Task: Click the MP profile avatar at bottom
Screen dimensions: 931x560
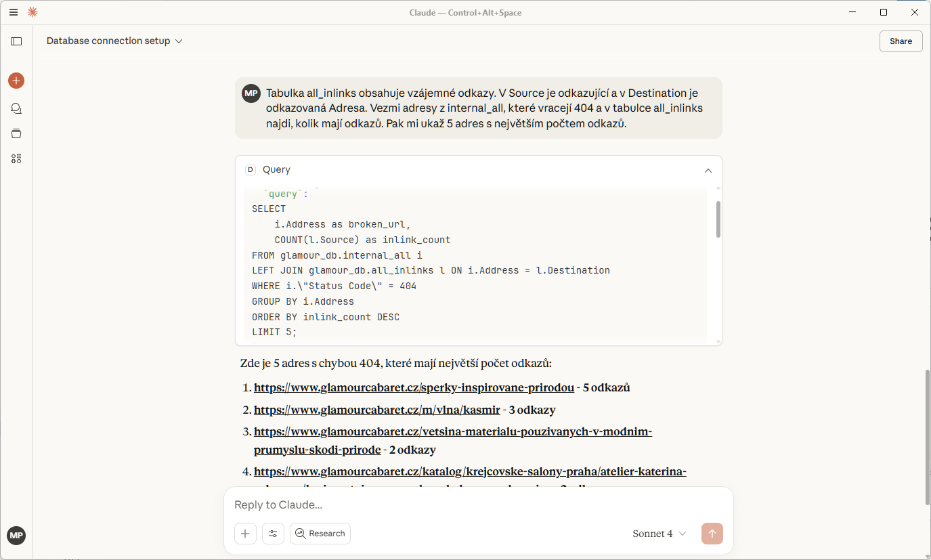Action: pyautogui.click(x=16, y=536)
